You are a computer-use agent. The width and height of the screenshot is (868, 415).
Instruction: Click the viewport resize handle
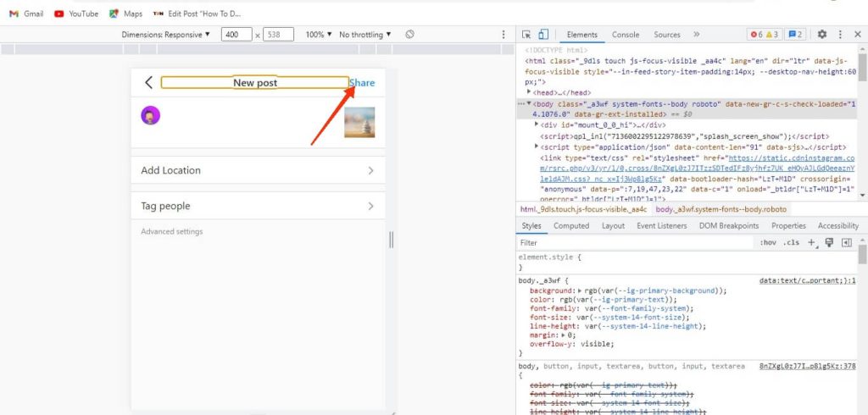(392, 240)
